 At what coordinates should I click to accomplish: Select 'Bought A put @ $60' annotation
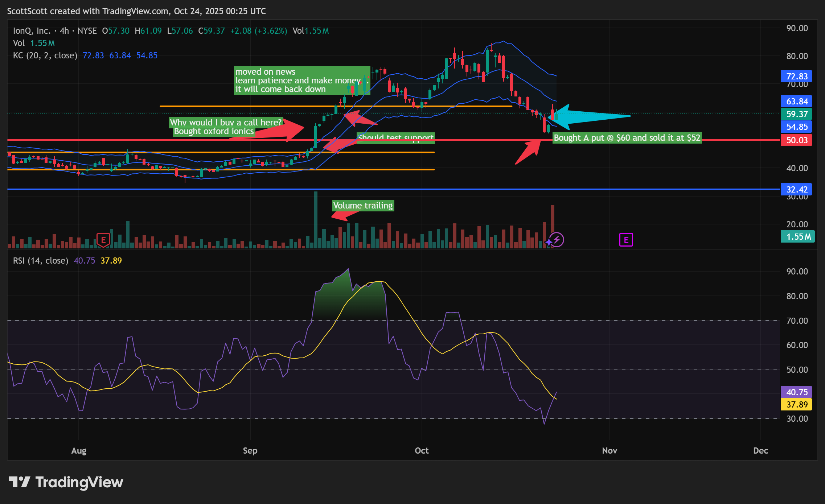click(627, 138)
